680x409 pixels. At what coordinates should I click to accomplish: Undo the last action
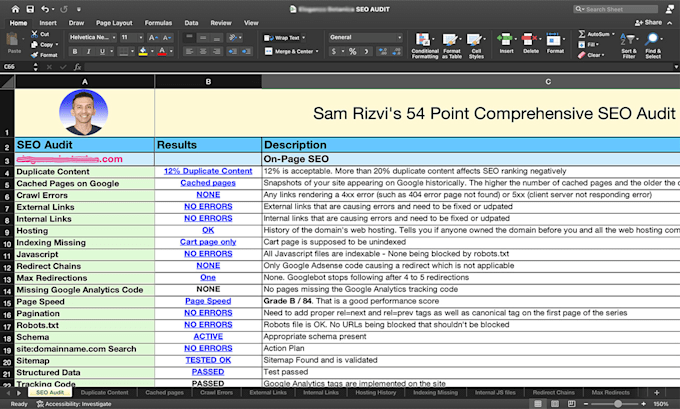coord(45,9)
